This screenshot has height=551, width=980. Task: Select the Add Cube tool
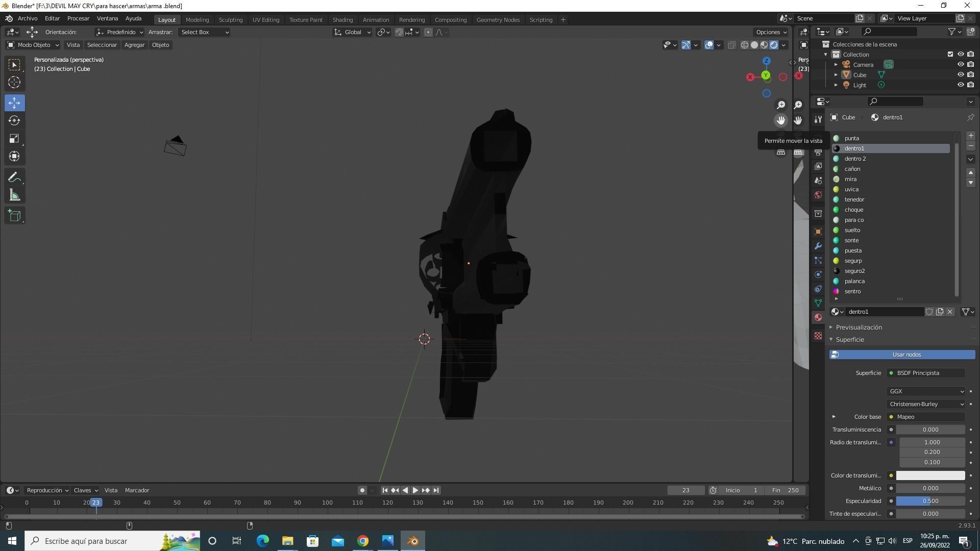[14, 216]
